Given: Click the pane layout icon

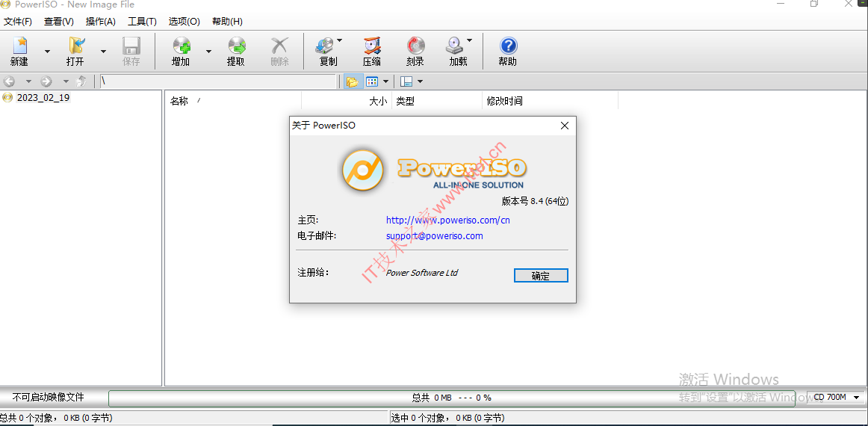Looking at the screenshot, I should [x=406, y=81].
